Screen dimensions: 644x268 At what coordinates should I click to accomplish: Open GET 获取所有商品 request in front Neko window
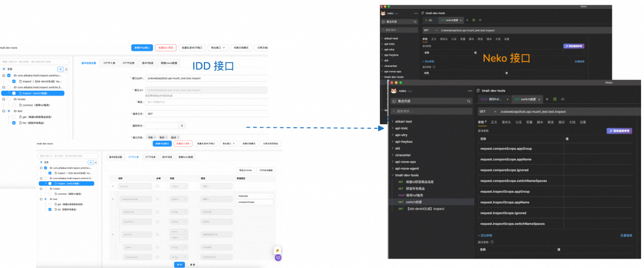click(x=411, y=189)
